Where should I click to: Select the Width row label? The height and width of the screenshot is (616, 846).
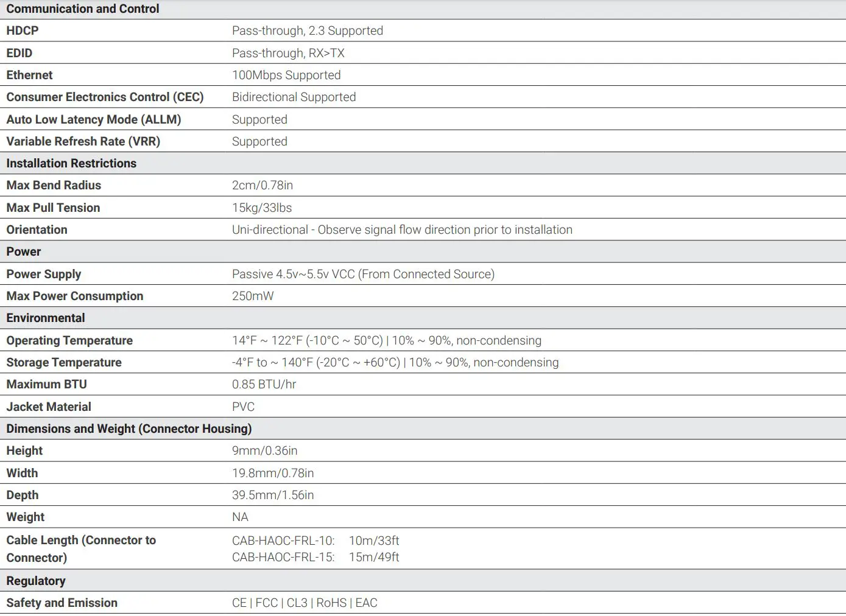click(x=22, y=473)
